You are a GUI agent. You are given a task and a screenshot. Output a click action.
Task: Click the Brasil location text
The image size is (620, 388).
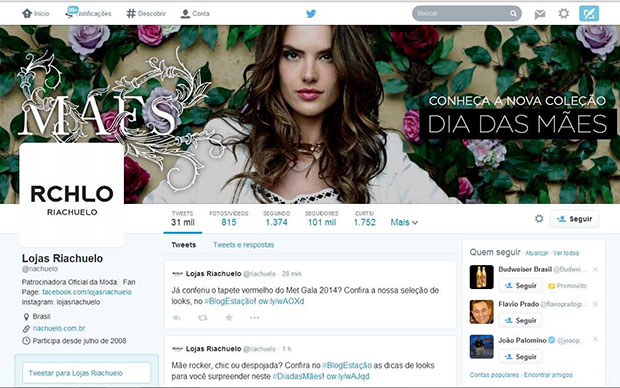pyautogui.click(x=42, y=316)
